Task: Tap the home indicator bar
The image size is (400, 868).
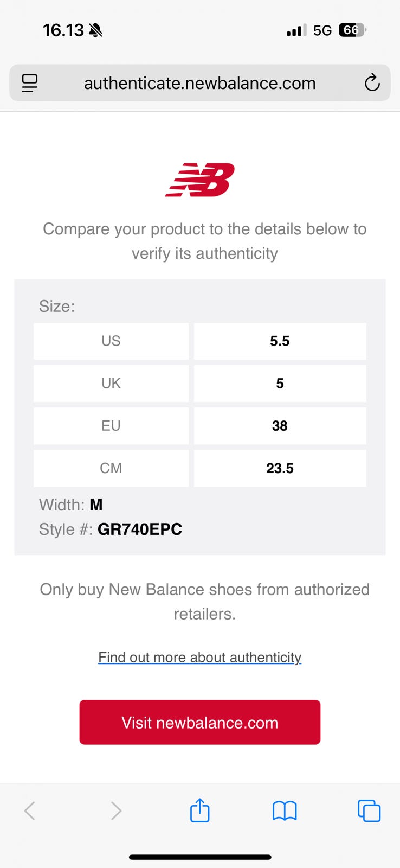Action: coord(200,857)
